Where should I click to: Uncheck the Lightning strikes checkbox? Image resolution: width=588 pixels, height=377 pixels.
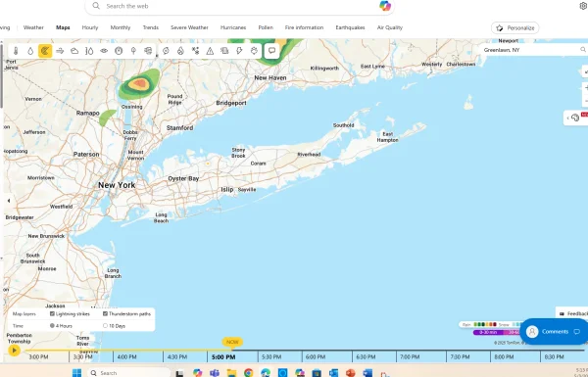(x=52, y=313)
